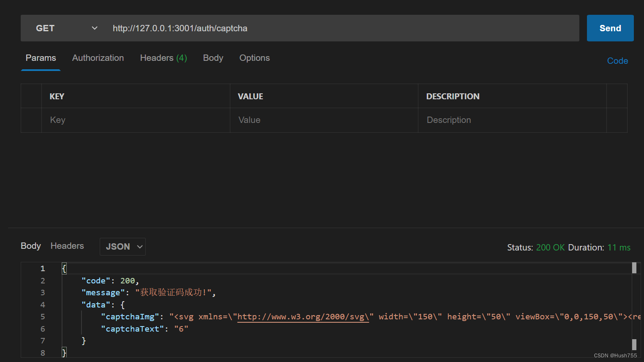Screen dimensions: 644x362
Task: Show the response Body tab
Action: coord(31,246)
